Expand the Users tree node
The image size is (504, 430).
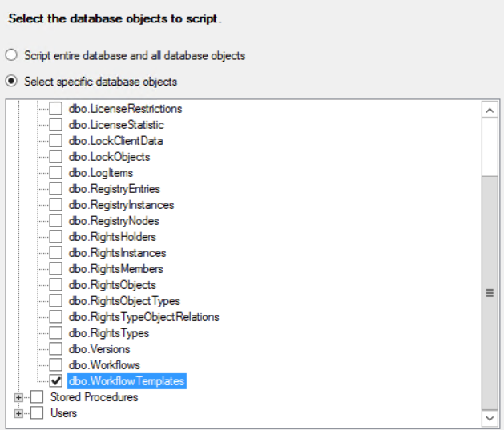tap(19, 413)
